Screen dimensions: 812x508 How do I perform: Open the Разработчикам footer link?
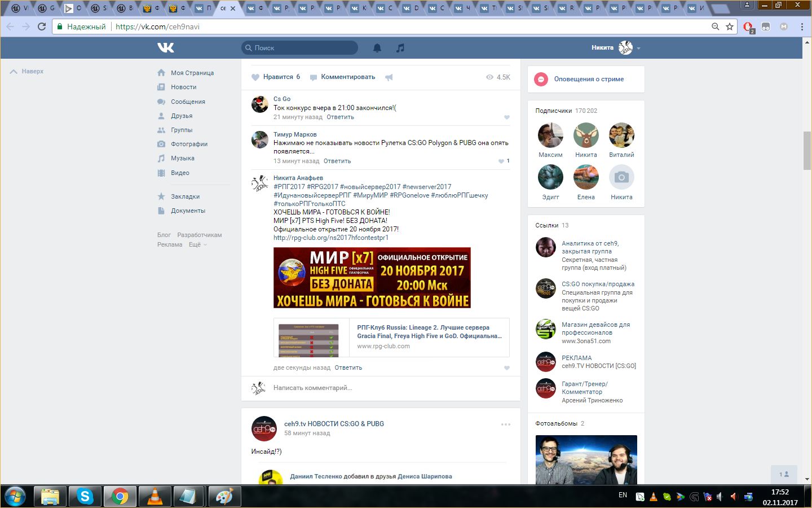point(200,235)
